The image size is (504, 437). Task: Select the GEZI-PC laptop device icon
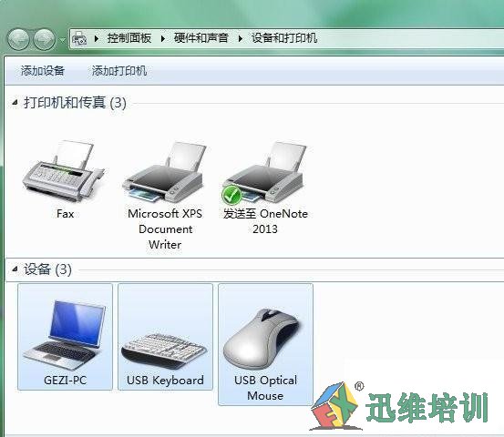point(65,335)
